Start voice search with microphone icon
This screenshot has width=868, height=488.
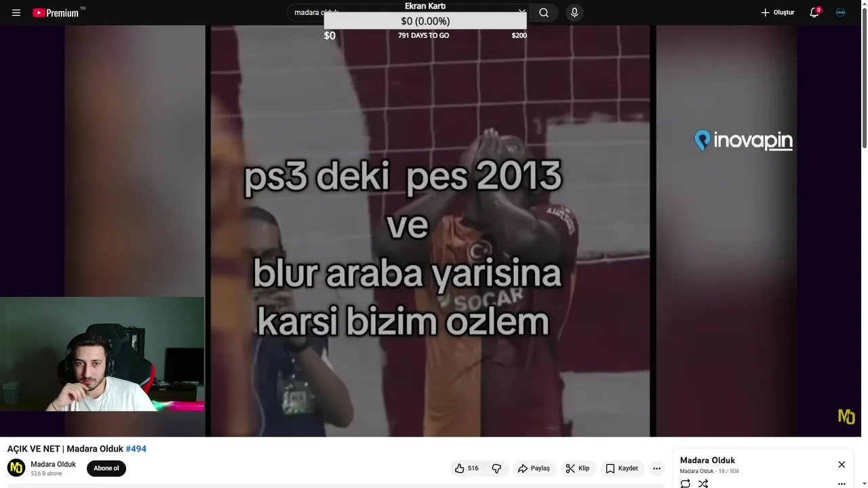[574, 13]
